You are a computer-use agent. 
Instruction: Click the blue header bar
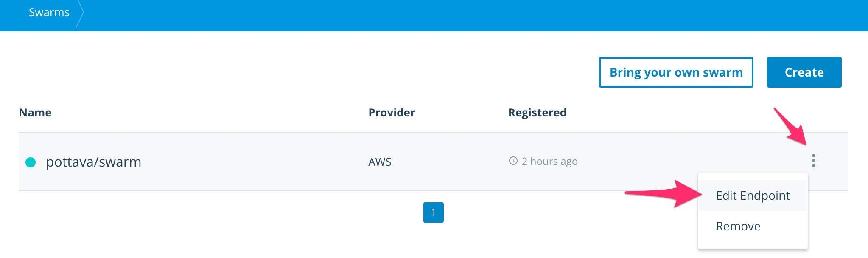pos(467,15)
